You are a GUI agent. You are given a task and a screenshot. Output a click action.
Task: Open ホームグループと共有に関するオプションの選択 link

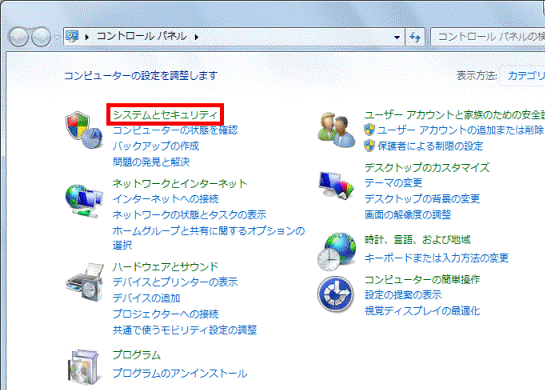[209, 238]
